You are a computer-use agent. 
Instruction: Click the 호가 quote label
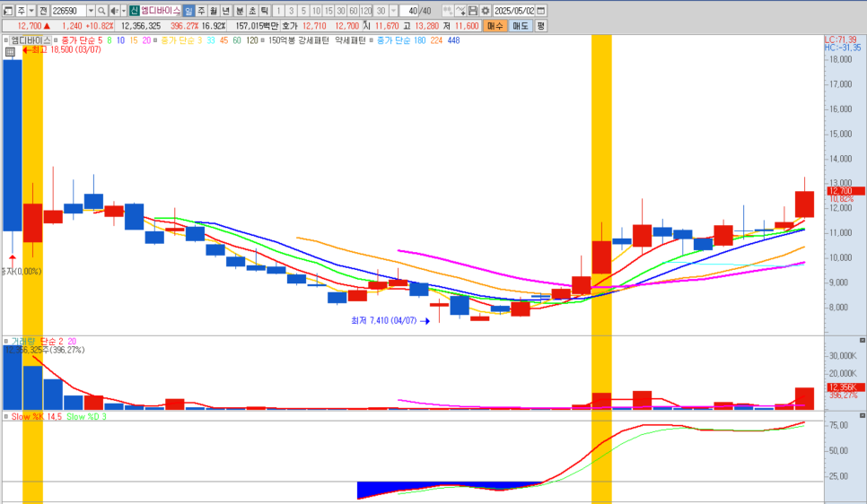click(290, 25)
